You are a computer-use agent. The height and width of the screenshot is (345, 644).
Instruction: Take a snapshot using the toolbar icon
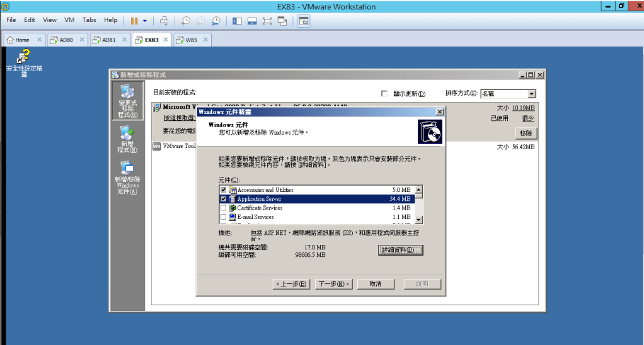pyautogui.click(x=185, y=20)
